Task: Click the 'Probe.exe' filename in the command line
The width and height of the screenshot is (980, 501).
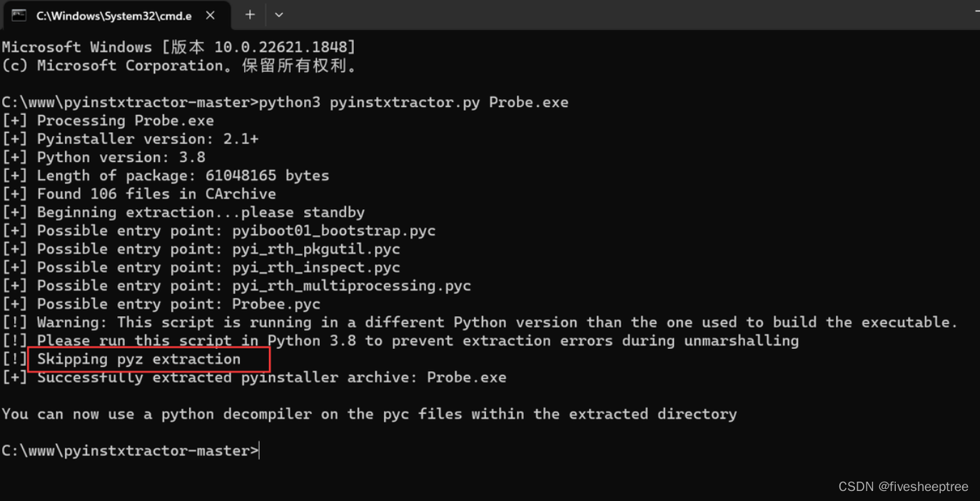Action: point(528,102)
